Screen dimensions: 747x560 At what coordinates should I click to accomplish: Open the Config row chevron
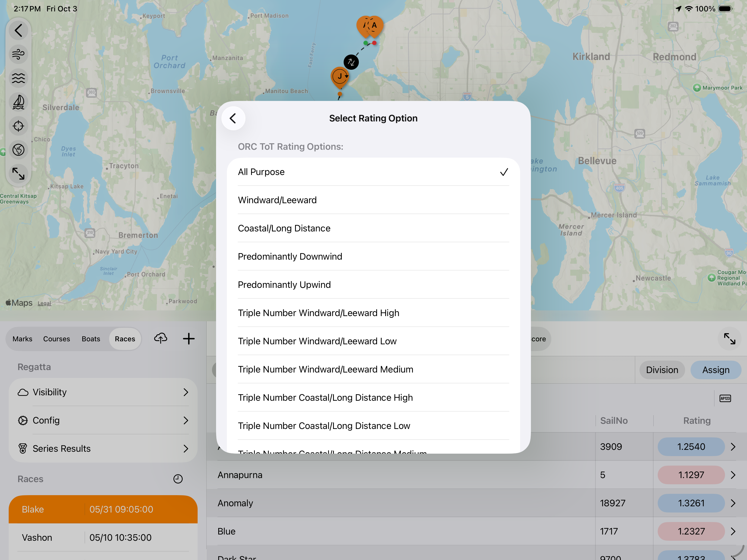point(185,420)
